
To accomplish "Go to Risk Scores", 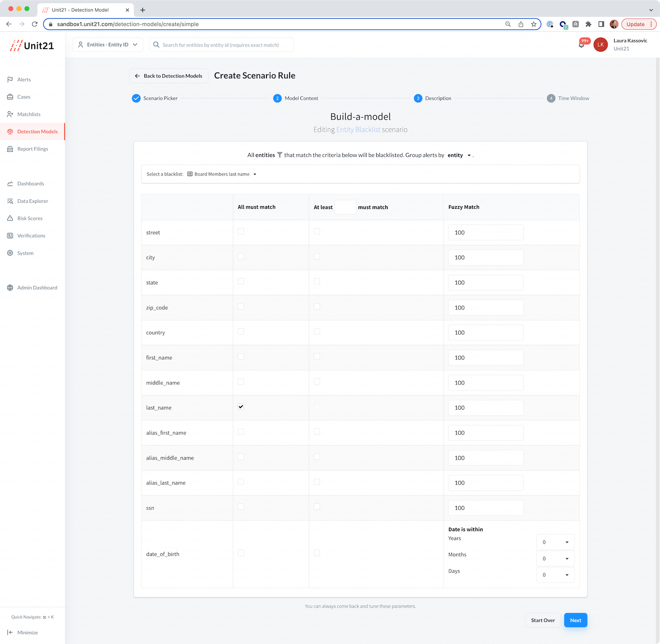I will coord(30,219).
